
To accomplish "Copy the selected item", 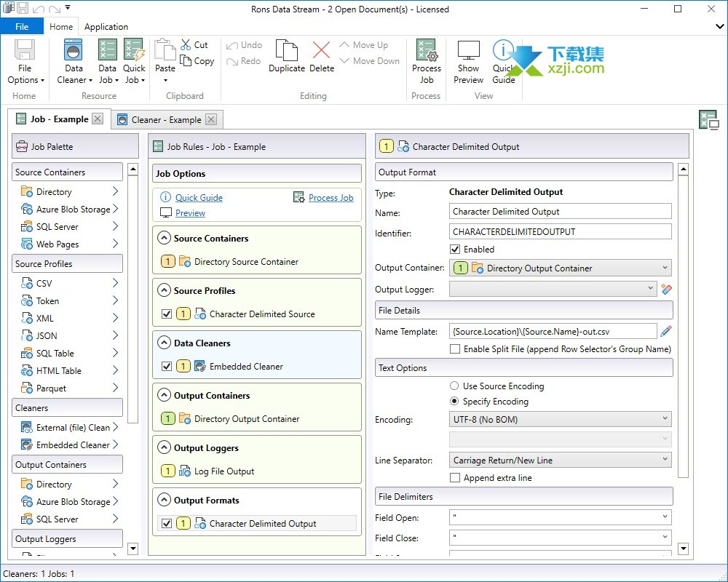I will click(x=197, y=61).
